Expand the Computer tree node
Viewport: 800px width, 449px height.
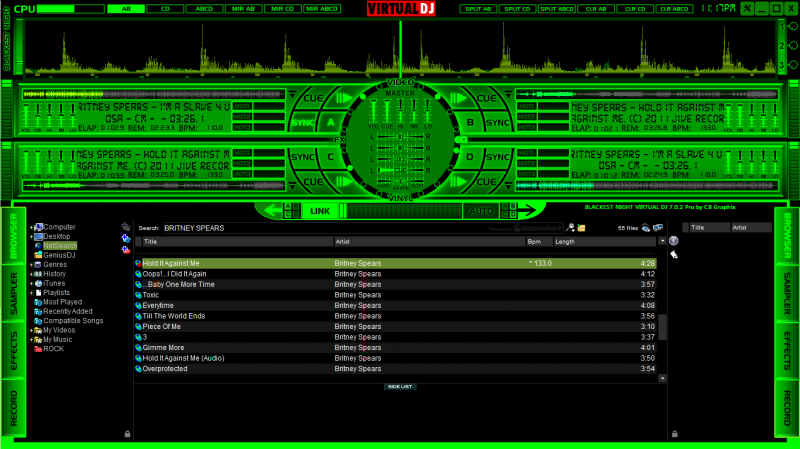tap(32, 228)
